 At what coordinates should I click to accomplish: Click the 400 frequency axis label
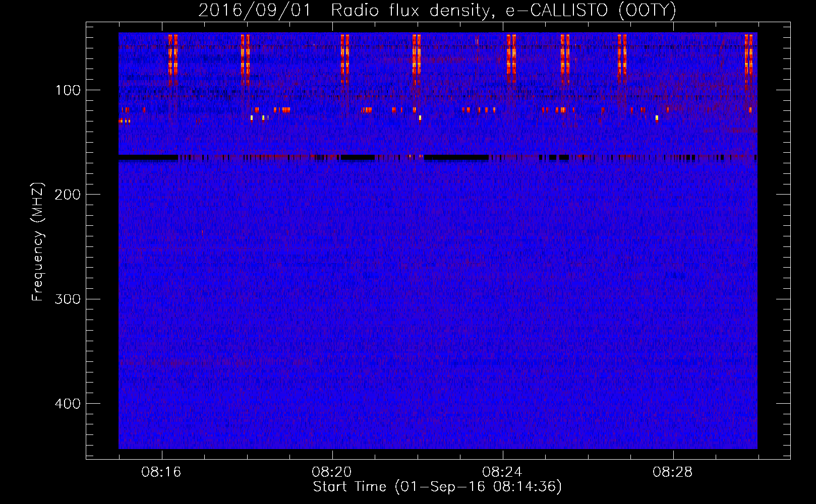pos(68,403)
